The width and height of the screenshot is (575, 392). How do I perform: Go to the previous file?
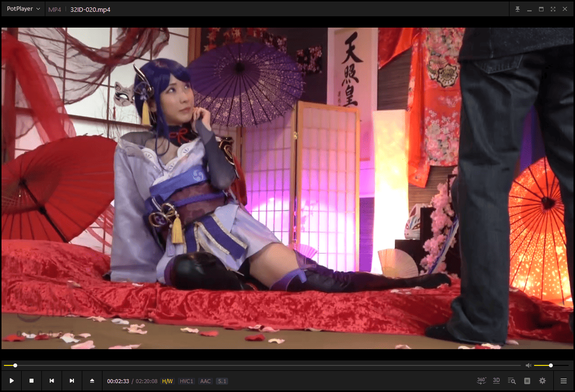click(x=52, y=381)
